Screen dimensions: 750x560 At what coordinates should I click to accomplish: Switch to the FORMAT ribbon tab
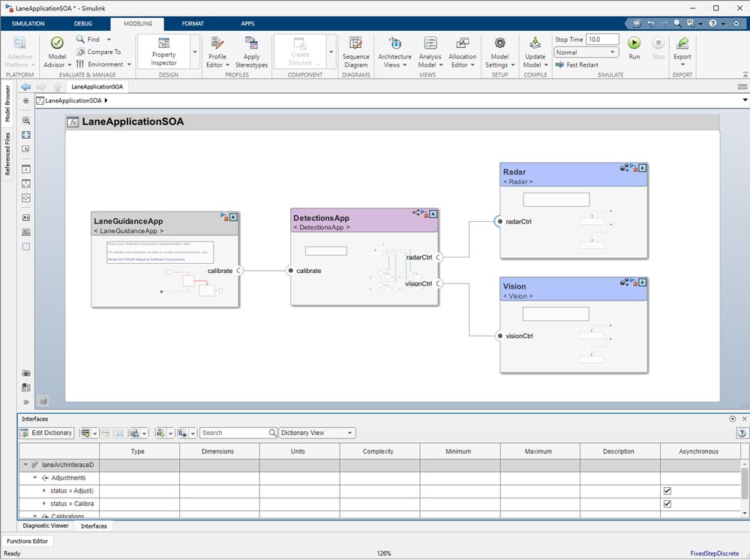[x=193, y=23]
